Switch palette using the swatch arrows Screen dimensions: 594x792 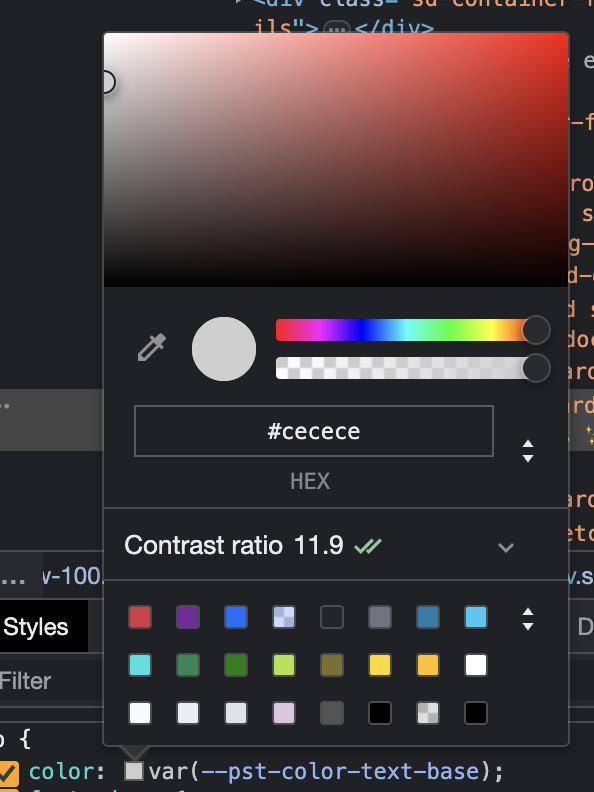coord(528,619)
